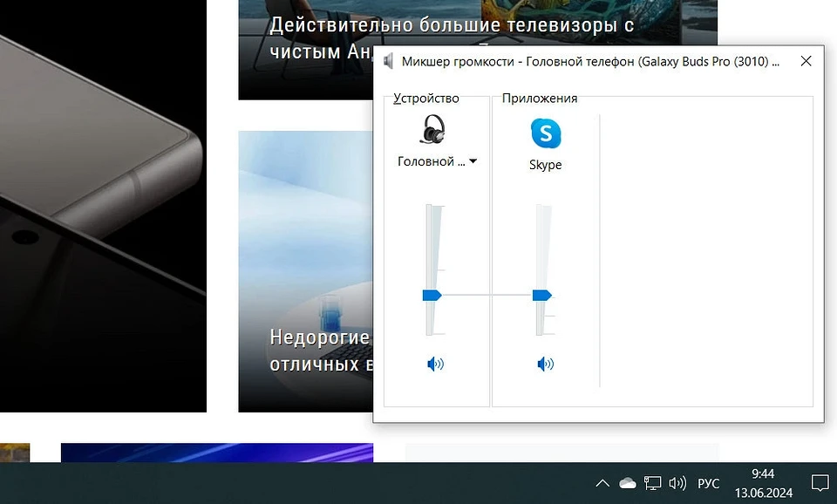Viewport: 837px width, 504px height.
Task: Open the Головной device dropdown
Action: [473, 162]
